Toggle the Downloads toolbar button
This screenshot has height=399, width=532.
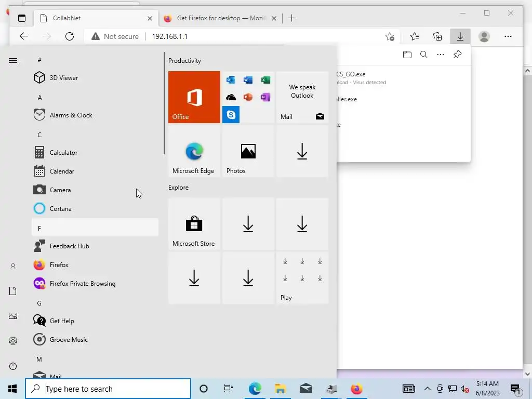coord(460,36)
